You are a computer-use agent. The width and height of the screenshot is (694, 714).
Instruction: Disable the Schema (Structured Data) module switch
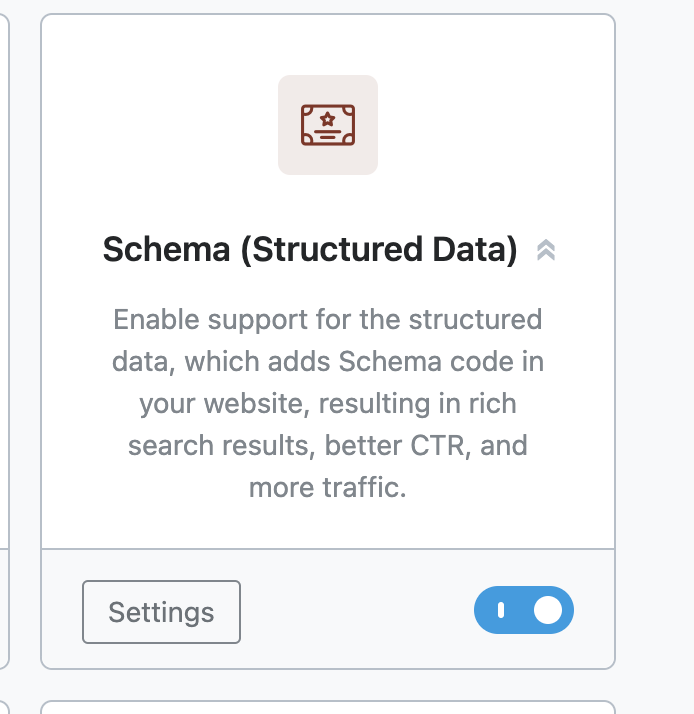pyautogui.click(x=524, y=610)
